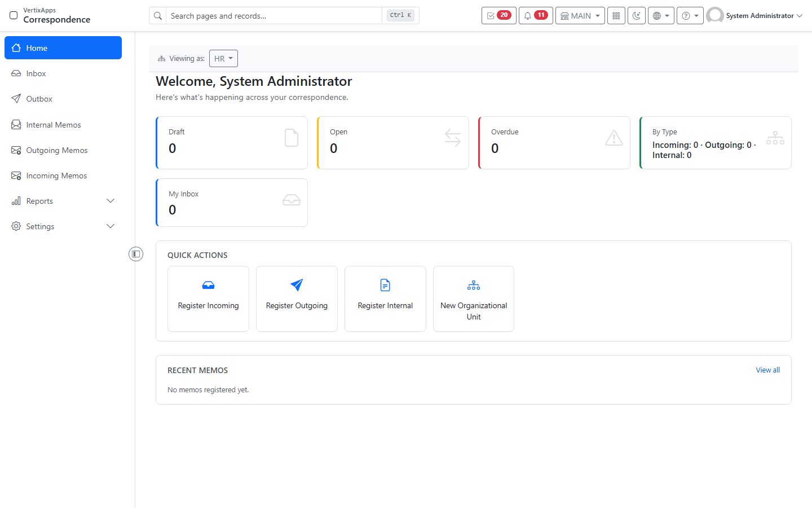Click the search magnifier icon
The height and width of the screenshot is (508, 812).
(158, 16)
